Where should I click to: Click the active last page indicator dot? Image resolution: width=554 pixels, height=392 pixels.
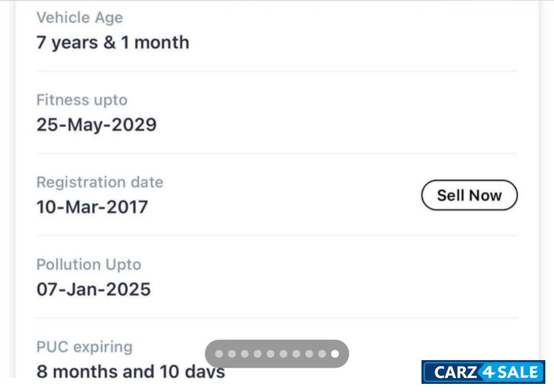click(335, 354)
